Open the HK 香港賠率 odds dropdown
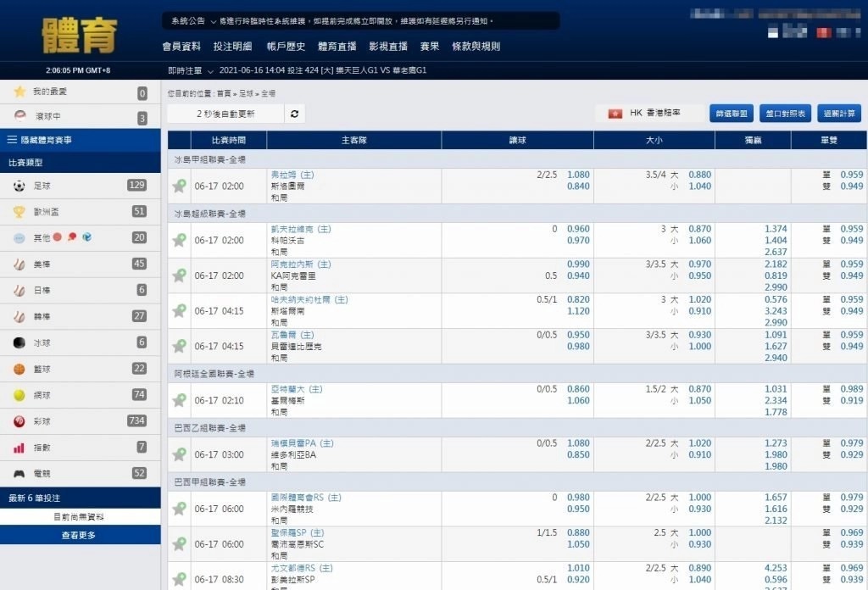Viewport: 868px width, 590px height. pos(650,114)
